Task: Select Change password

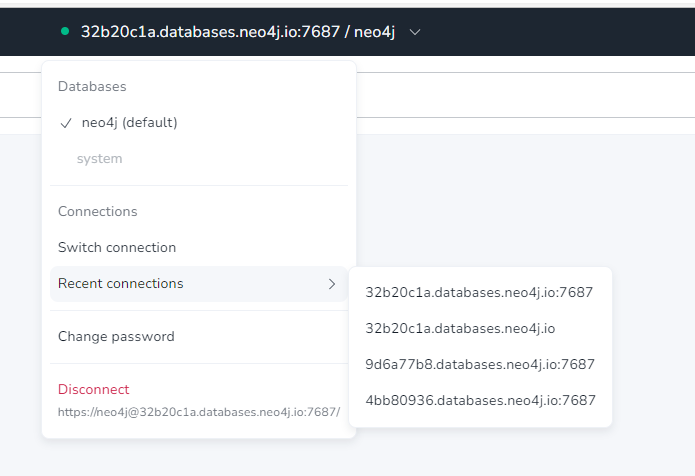Action: [116, 336]
